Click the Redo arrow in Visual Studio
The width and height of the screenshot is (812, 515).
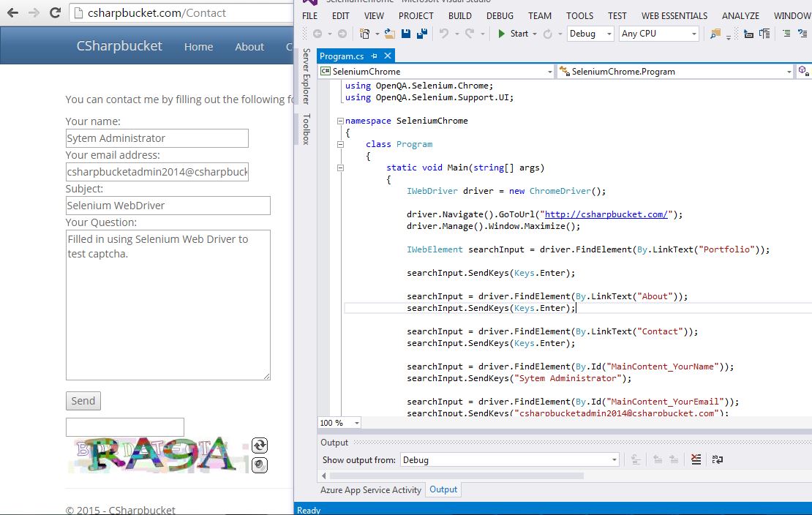click(470, 34)
